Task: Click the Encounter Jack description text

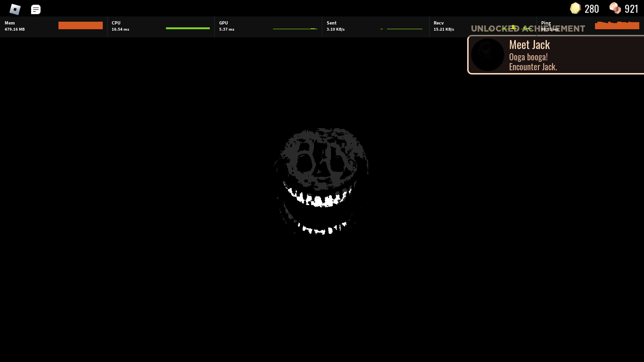Action: pos(533,66)
